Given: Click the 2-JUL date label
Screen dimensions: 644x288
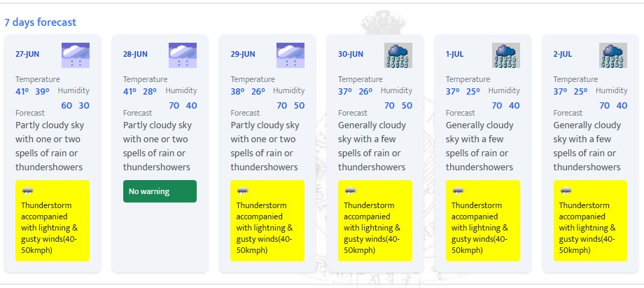Looking at the screenshot, I should [x=563, y=54].
